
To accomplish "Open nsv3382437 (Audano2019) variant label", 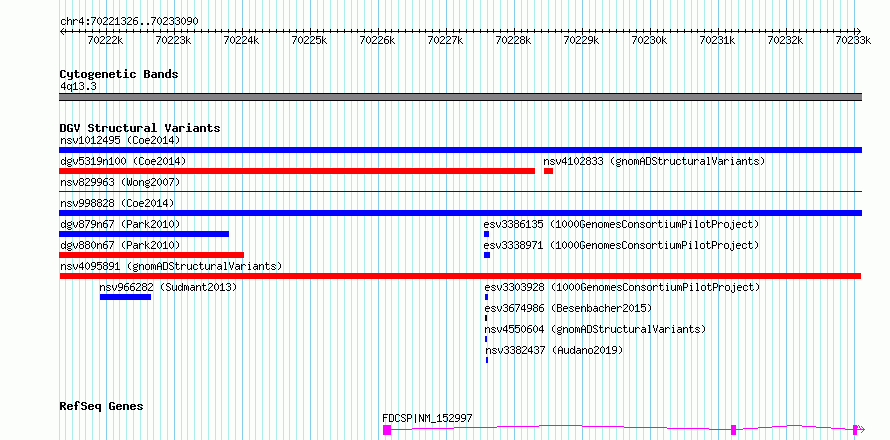I will click(x=554, y=350).
